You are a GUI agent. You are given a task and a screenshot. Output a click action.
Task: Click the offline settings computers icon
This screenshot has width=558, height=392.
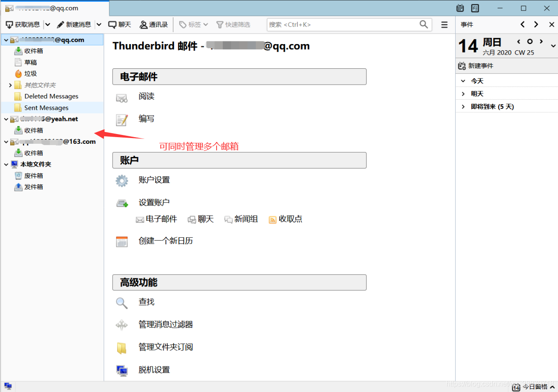pyautogui.click(x=122, y=371)
